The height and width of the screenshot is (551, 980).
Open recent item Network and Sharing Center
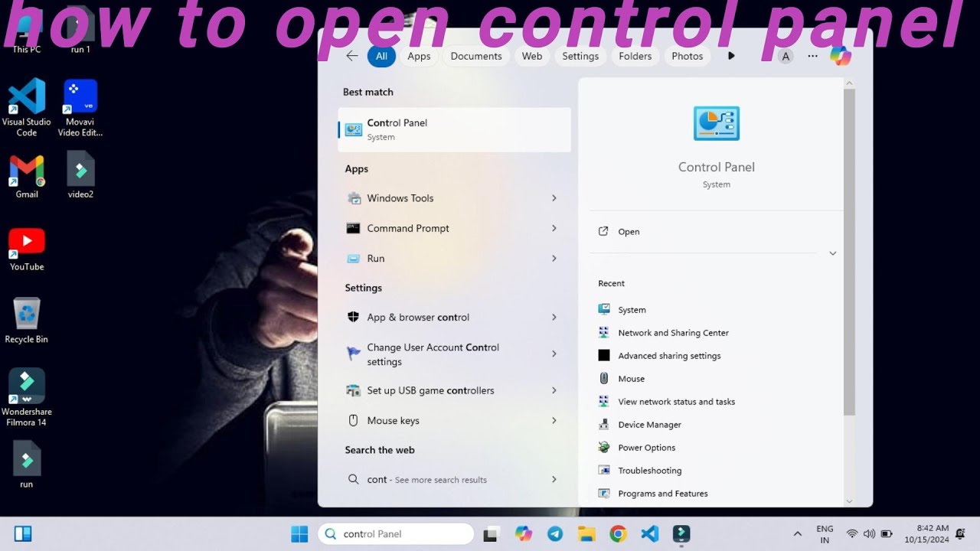tap(673, 333)
